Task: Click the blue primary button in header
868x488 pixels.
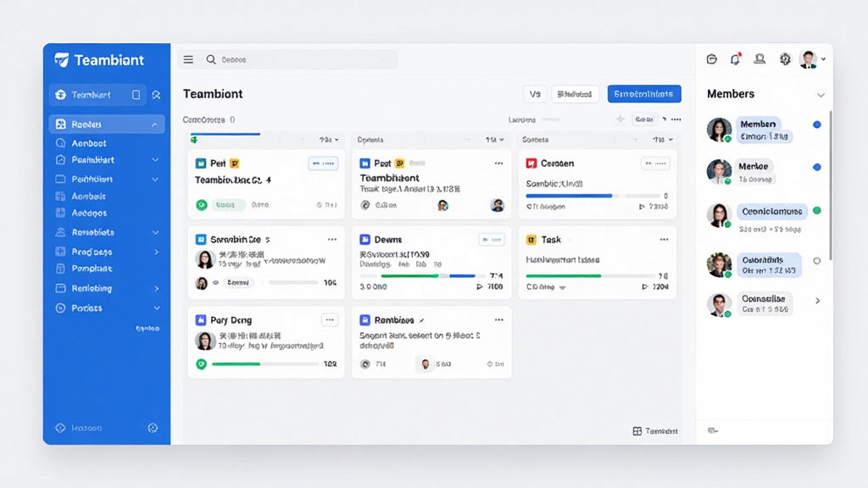Action: [x=644, y=94]
